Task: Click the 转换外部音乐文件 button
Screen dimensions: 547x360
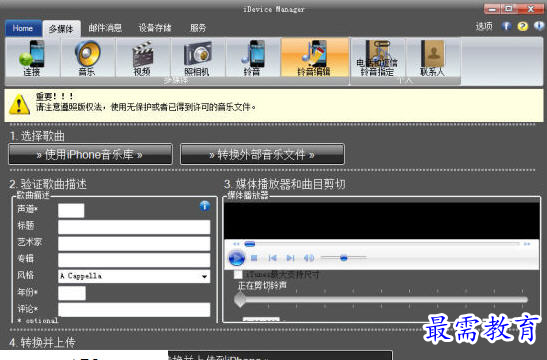Action: tap(262, 154)
